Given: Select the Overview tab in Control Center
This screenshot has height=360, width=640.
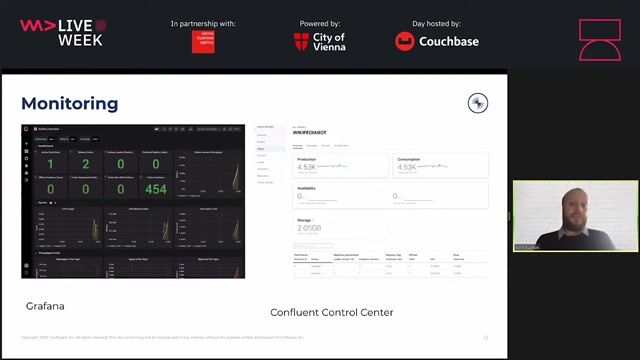Looking at the screenshot, I should tap(298, 146).
